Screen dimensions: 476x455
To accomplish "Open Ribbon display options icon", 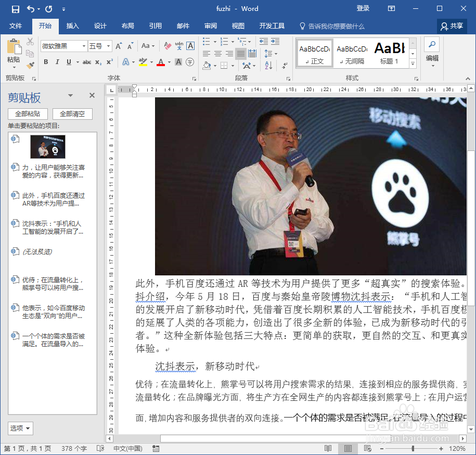I will pyautogui.click(x=392, y=8).
